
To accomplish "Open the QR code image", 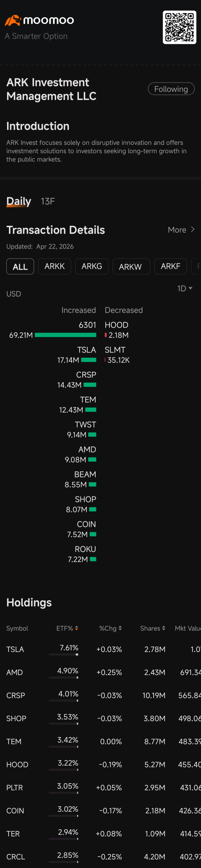I will point(179,27).
